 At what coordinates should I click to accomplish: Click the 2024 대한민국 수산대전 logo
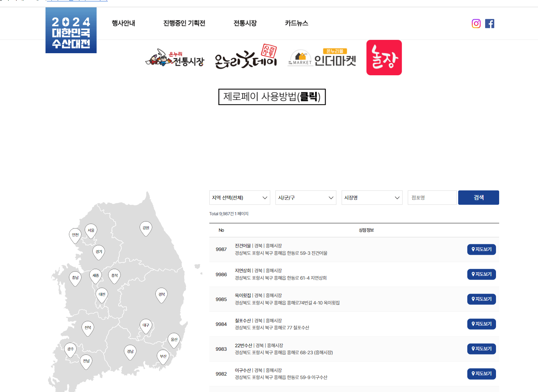click(x=71, y=30)
